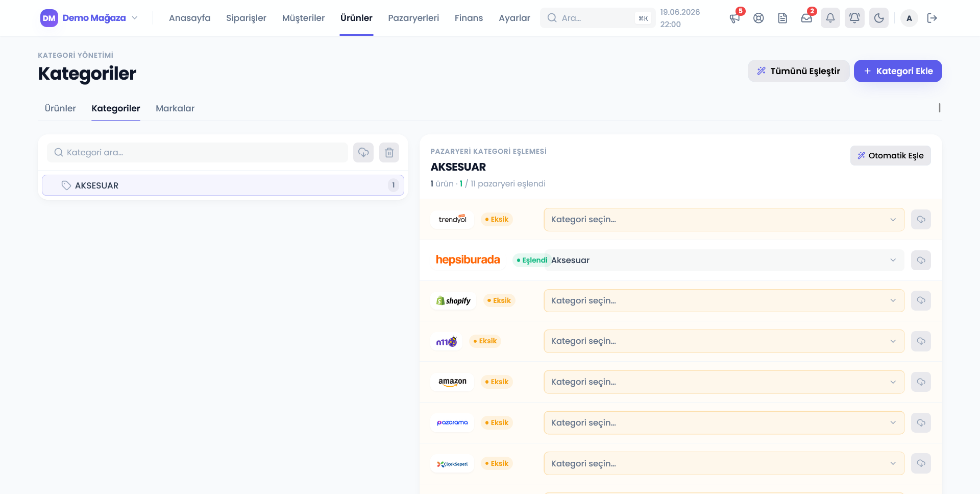Screen dimensions: 980x494
Task: Open Ayarlar in the top navigation
Action: point(514,18)
